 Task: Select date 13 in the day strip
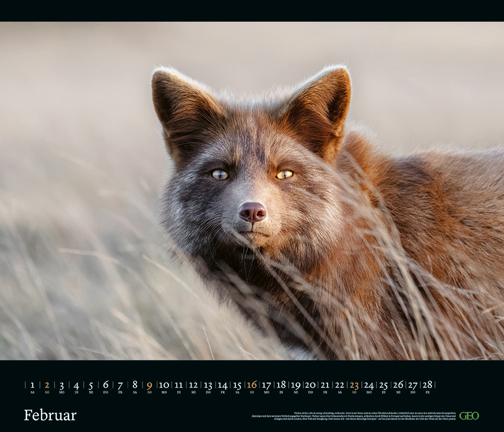click(x=208, y=385)
